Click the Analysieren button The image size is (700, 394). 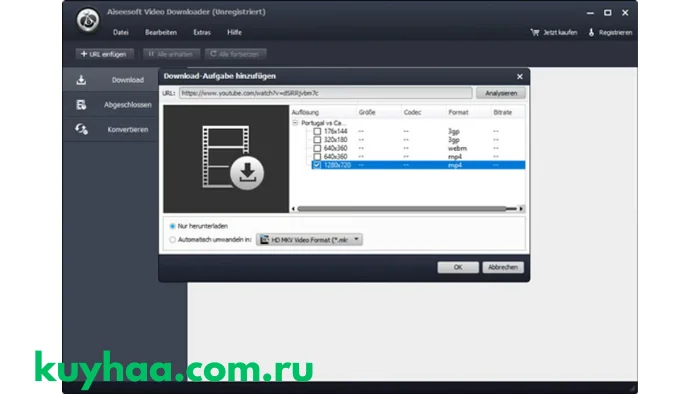point(501,93)
